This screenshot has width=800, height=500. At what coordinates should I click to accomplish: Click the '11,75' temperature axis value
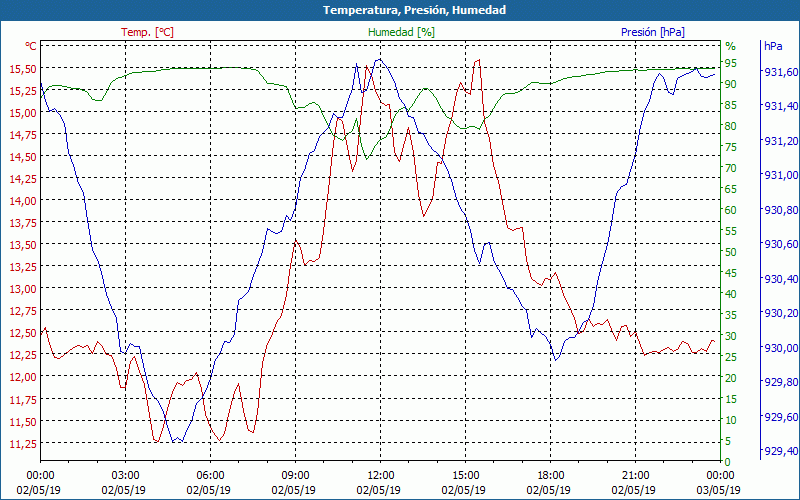22,399
